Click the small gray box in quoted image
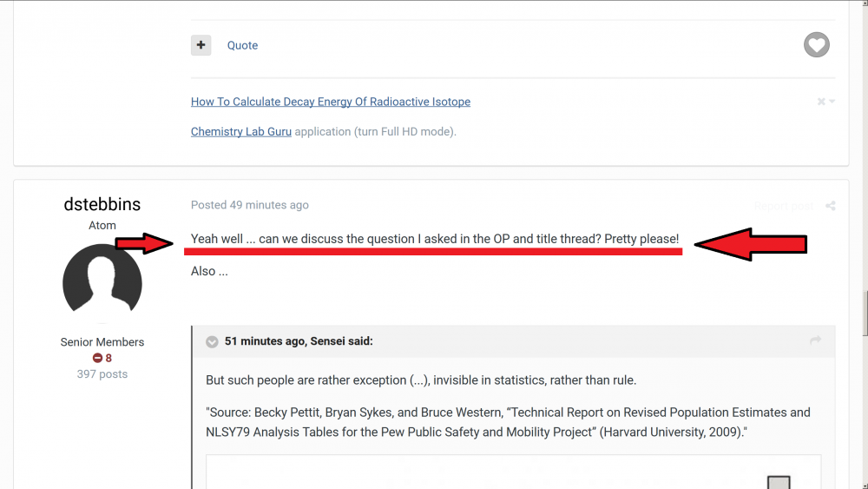The image size is (868, 489). (779, 482)
